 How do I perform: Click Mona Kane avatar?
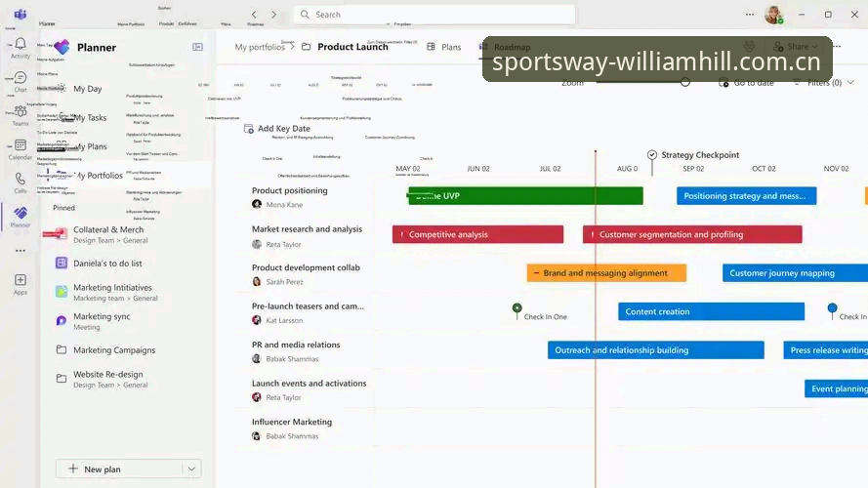(x=257, y=204)
